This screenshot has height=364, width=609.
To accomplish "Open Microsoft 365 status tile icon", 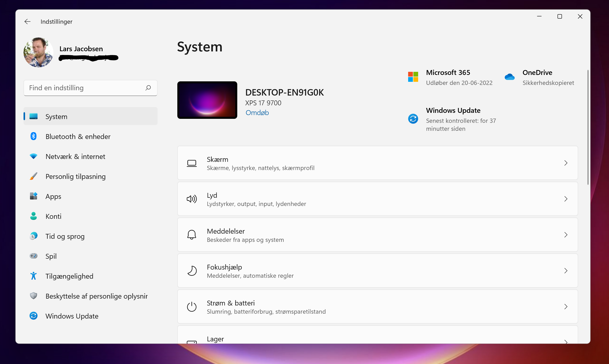I will [413, 77].
